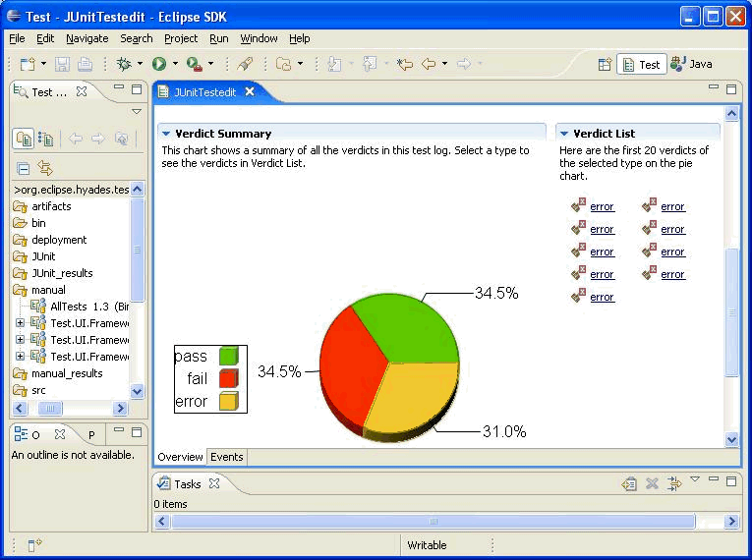Image resolution: width=752 pixels, height=560 pixels.
Task: Click the top-left error link in Verdict List
Action: point(602,206)
